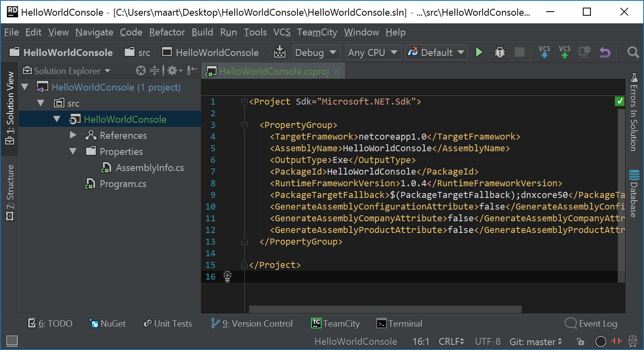Click src breadcrumb in navigation bar
Viewport: 644px width, 350px height.
138,52
